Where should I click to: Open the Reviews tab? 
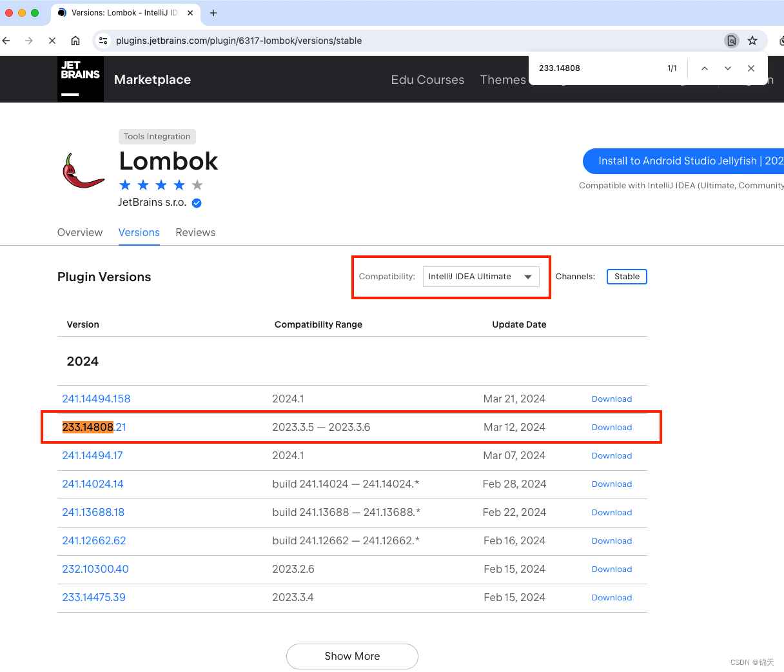pos(195,232)
